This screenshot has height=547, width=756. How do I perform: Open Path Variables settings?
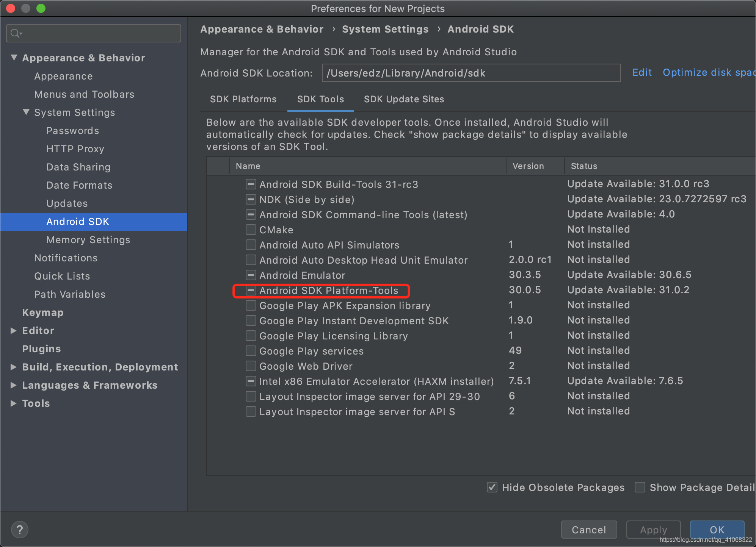click(70, 294)
